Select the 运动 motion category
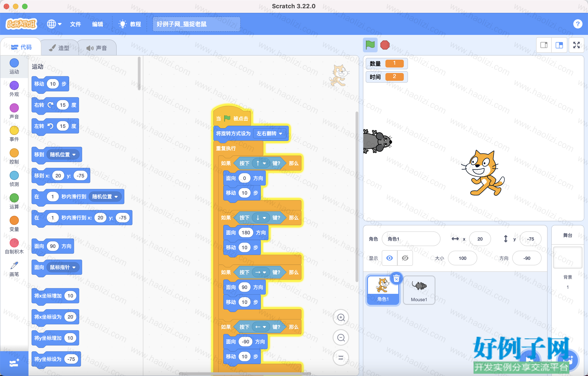Viewport: 588px width, 376px height. pos(14,66)
